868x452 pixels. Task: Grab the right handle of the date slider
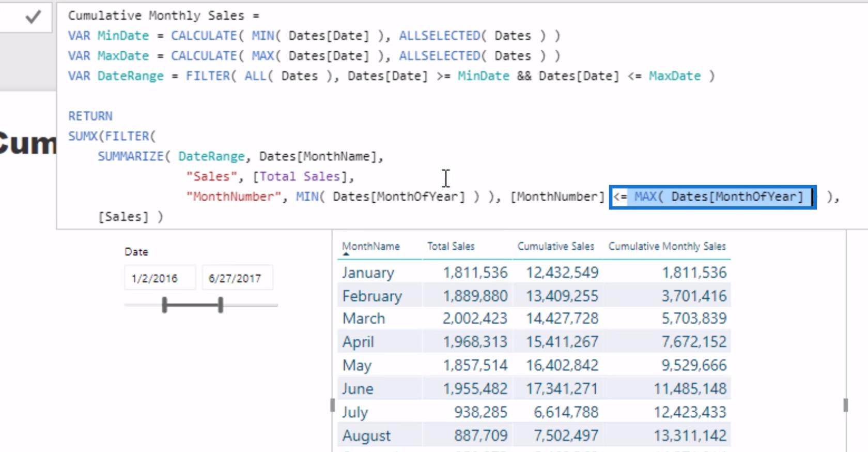pos(221,305)
